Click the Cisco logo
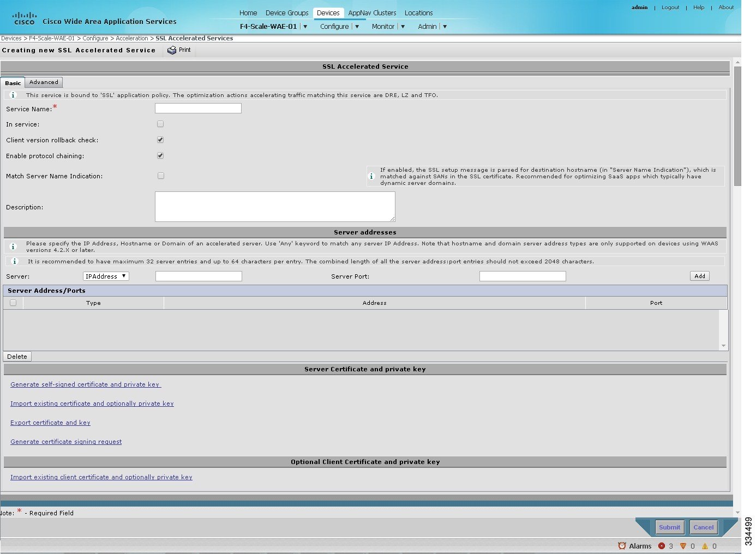The width and height of the screenshot is (756, 554). point(24,19)
